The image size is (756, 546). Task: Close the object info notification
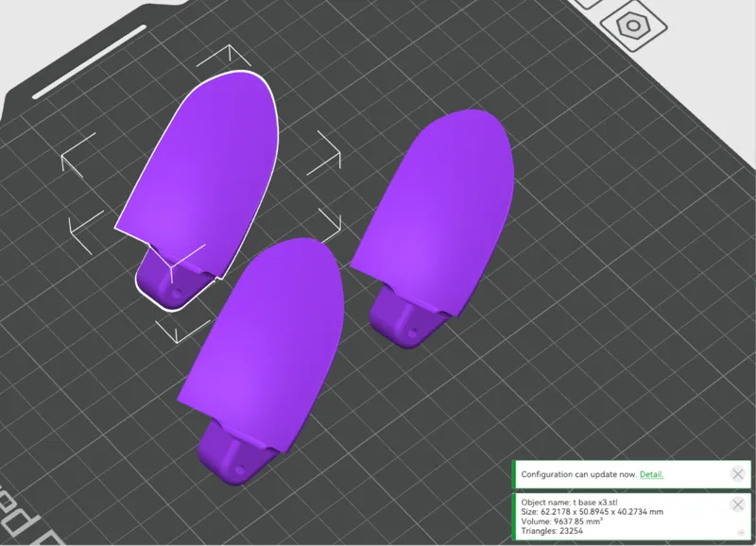tap(737, 504)
